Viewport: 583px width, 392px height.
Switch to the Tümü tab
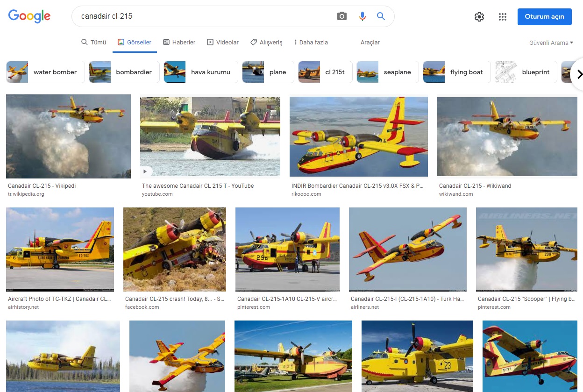tap(94, 42)
